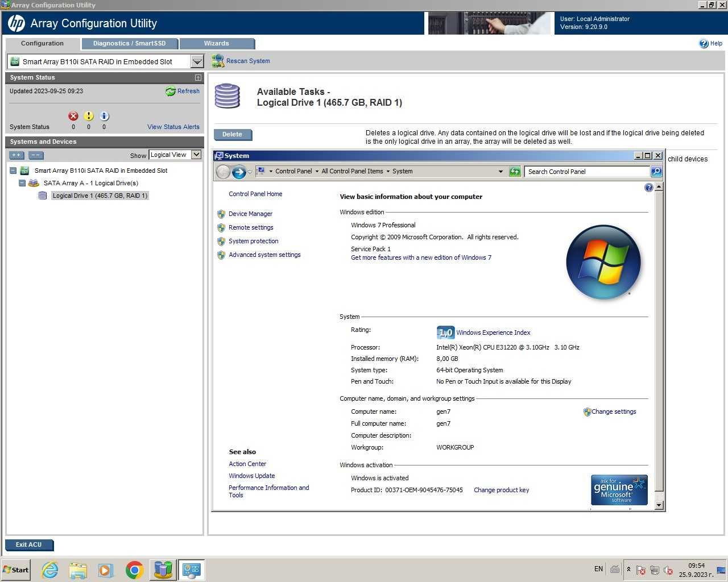728x582 pixels.
Task: Click the Smart Array B110i controller icon in tree
Action: pos(24,171)
